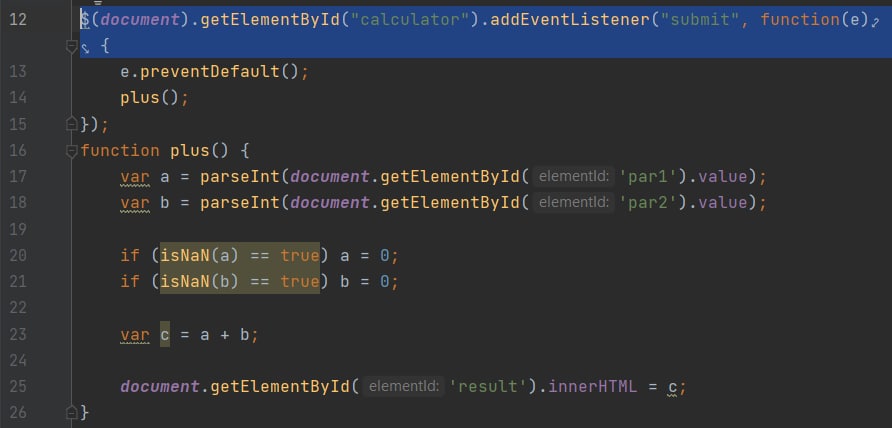Click parseInt on line 17
Viewport: 892px width, 428px height.
(240, 176)
